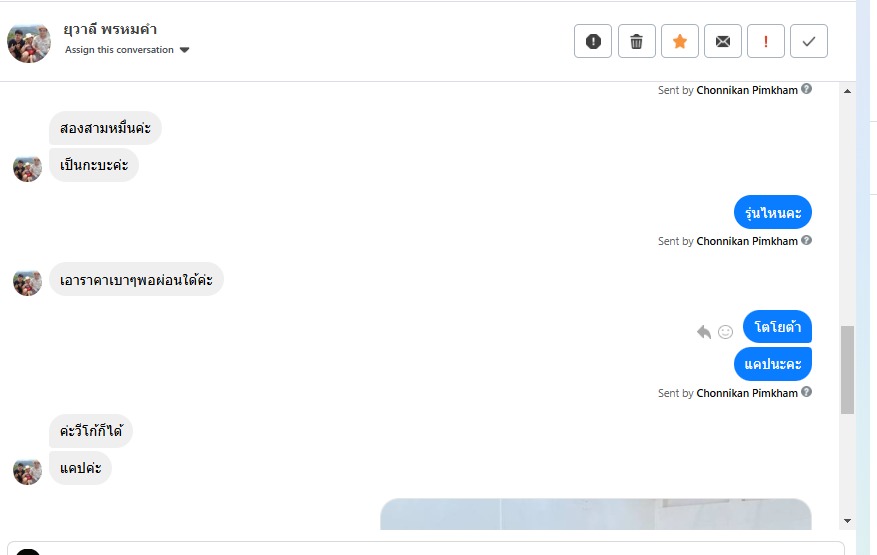The image size is (877, 555).
Task: Click the message reply input box
Action: 425,548
